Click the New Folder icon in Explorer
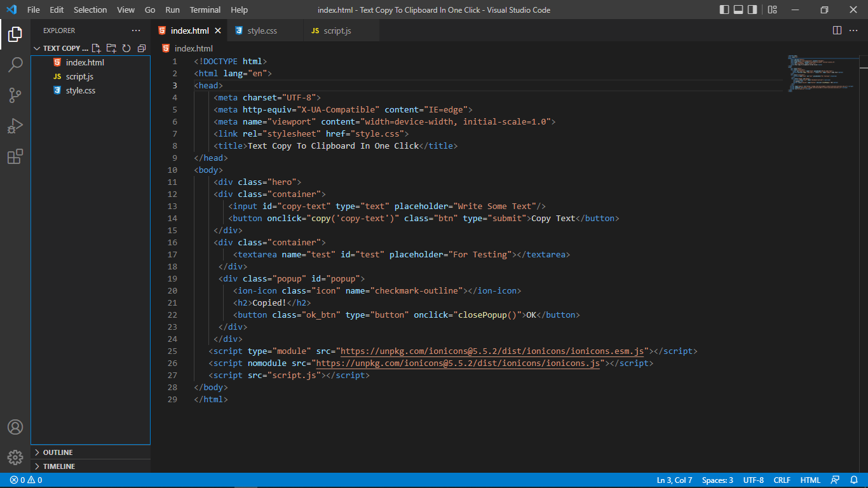 [111, 48]
